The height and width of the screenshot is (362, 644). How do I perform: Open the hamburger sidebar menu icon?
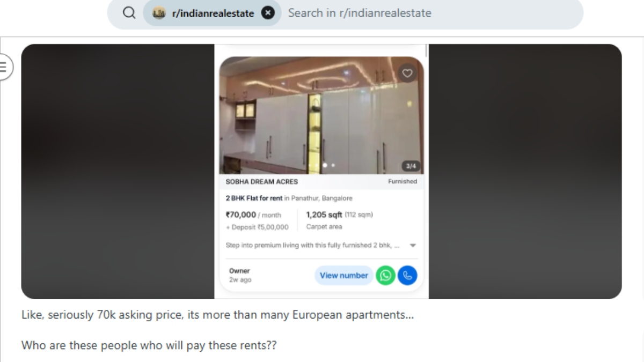pos(4,67)
